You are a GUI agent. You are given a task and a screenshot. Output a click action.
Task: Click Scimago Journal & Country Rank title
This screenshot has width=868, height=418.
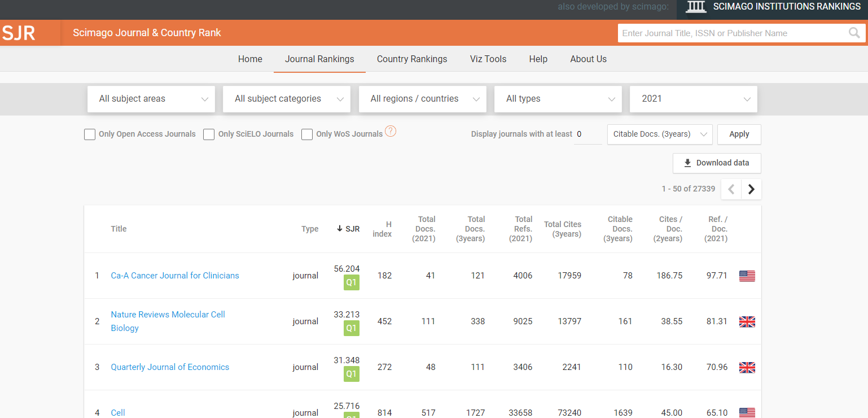(147, 33)
